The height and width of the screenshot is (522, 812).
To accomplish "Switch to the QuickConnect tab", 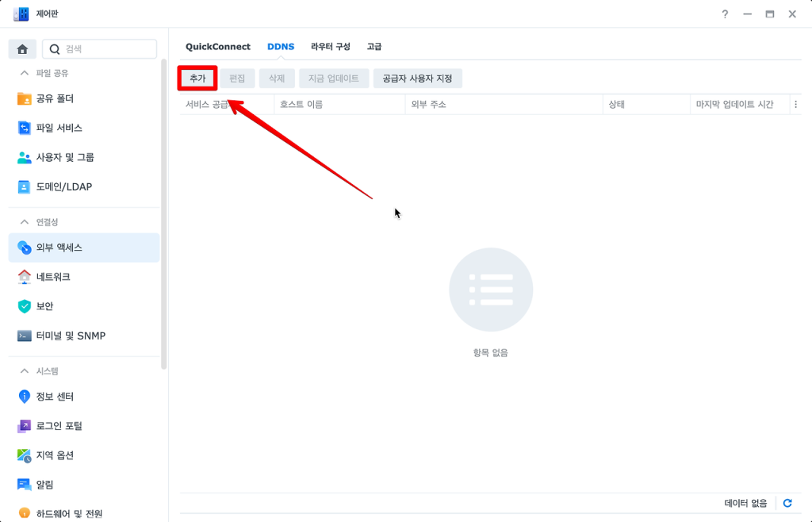I will (217, 47).
